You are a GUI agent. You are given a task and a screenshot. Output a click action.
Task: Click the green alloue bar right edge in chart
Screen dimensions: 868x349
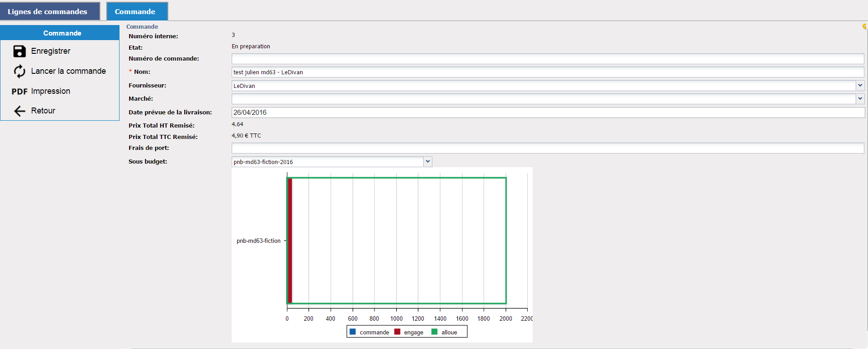(506, 241)
